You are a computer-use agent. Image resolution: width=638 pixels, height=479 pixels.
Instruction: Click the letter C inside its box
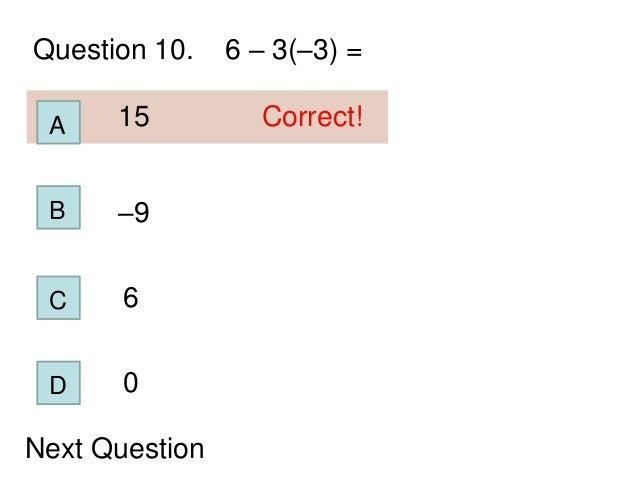click(57, 301)
